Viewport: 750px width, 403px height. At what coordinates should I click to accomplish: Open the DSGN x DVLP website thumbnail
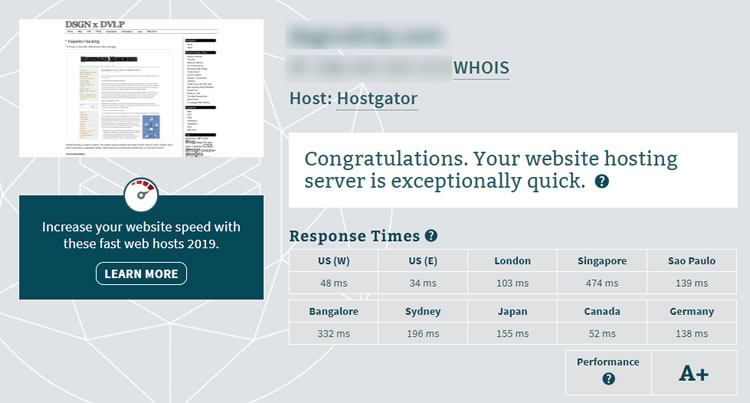click(x=141, y=88)
